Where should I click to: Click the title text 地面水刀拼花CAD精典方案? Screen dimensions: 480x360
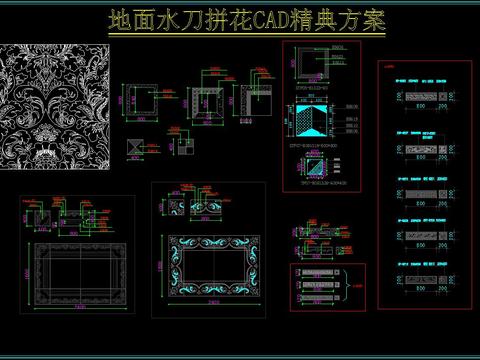pyautogui.click(x=247, y=21)
